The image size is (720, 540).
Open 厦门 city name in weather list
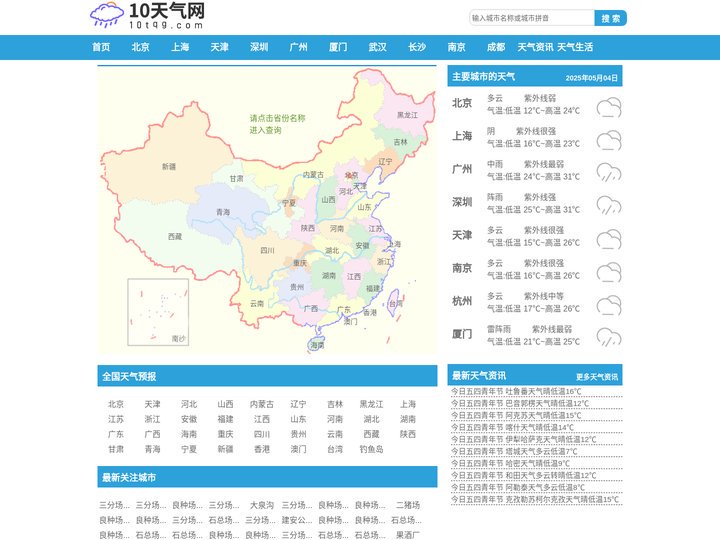click(462, 334)
